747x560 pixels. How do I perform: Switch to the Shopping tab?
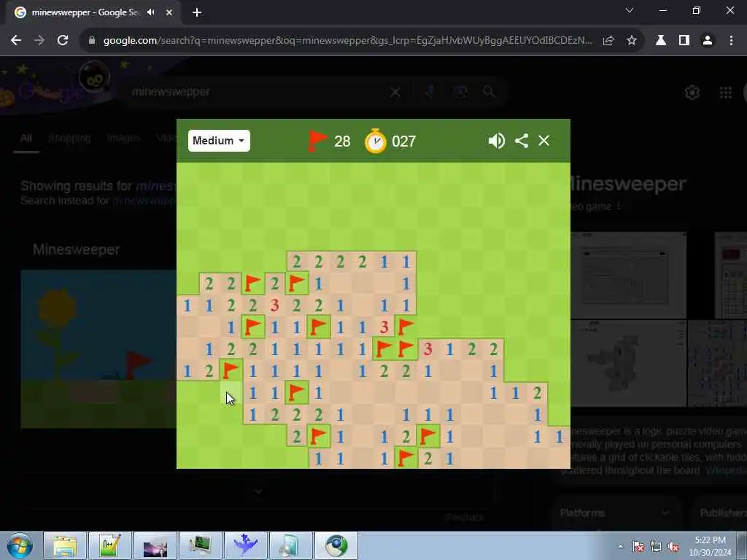coord(69,138)
